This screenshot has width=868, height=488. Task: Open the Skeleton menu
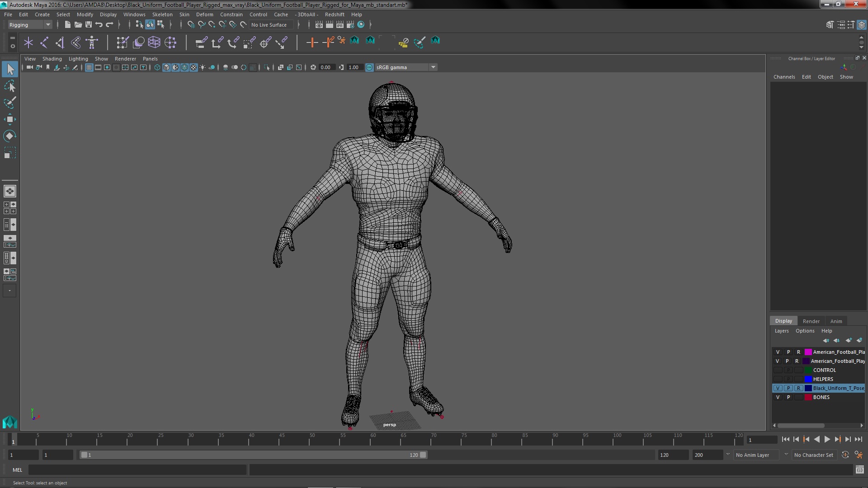(162, 14)
